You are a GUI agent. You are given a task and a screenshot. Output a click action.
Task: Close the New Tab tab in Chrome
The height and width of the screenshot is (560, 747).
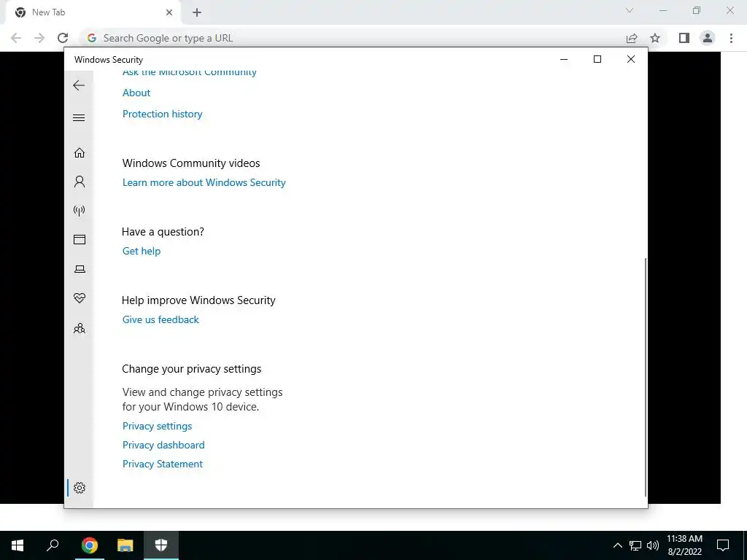(169, 13)
